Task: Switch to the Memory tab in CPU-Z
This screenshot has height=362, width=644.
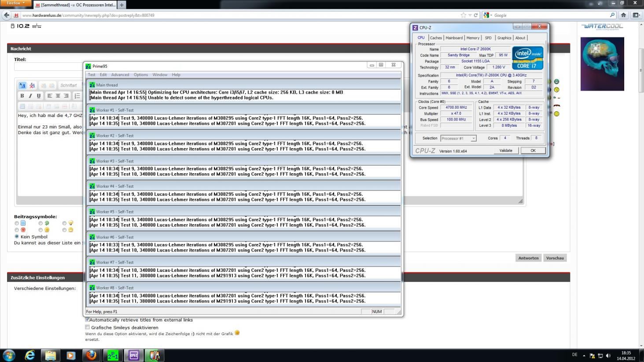Action: point(473,38)
